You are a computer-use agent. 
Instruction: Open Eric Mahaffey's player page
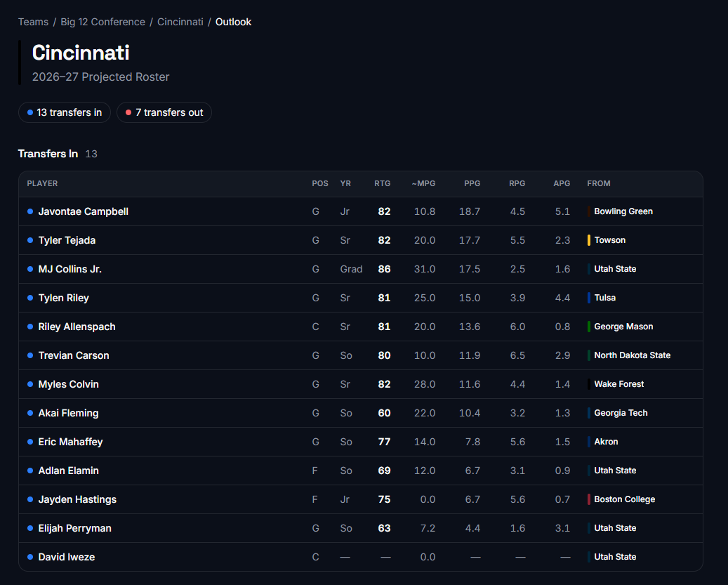(x=70, y=442)
